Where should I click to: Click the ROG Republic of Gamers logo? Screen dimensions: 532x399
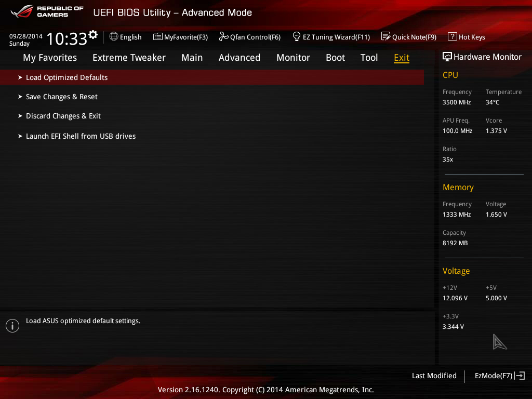coord(46,11)
